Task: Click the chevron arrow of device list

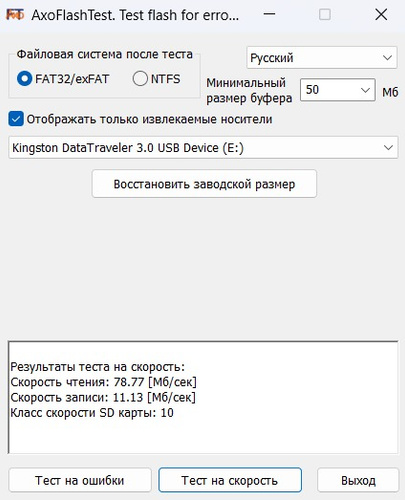Action: pyautogui.click(x=388, y=147)
